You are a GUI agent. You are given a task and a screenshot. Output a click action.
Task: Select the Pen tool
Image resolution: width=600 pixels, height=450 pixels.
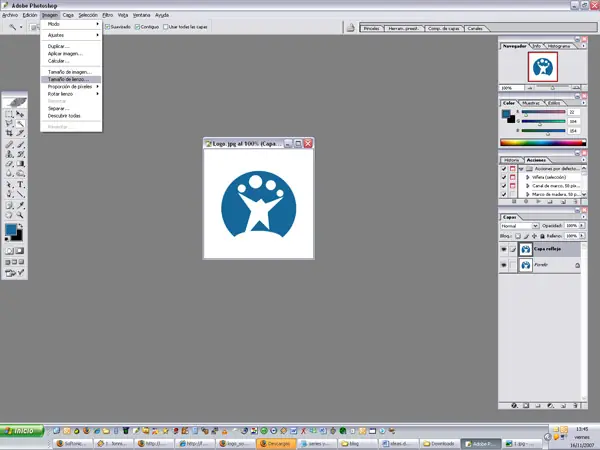[x=9, y=194]
